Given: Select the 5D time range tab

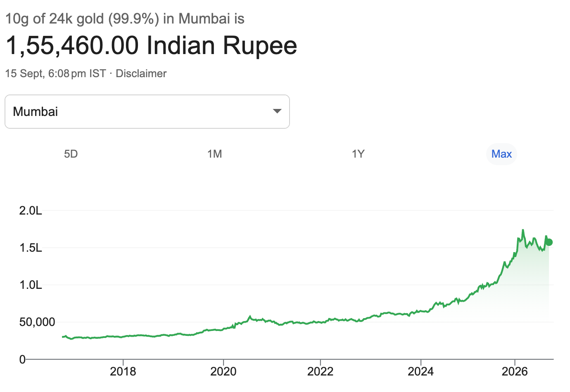Looking at the screenshot, I should point(71,154).
